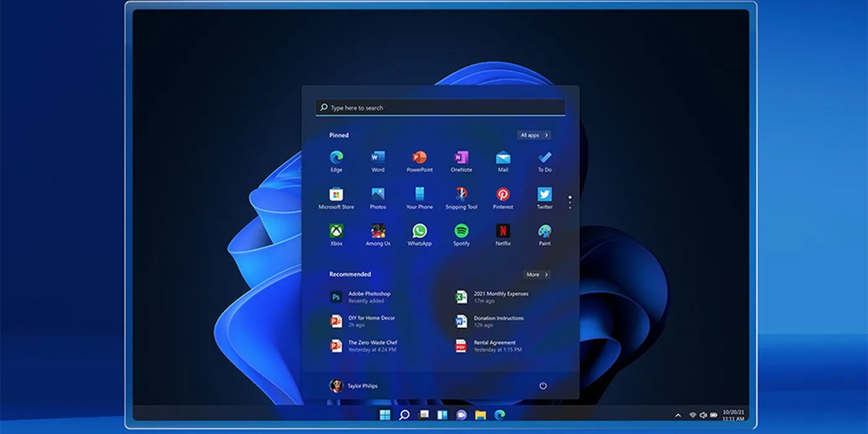Launch Spotify from the Start menu

461,234
